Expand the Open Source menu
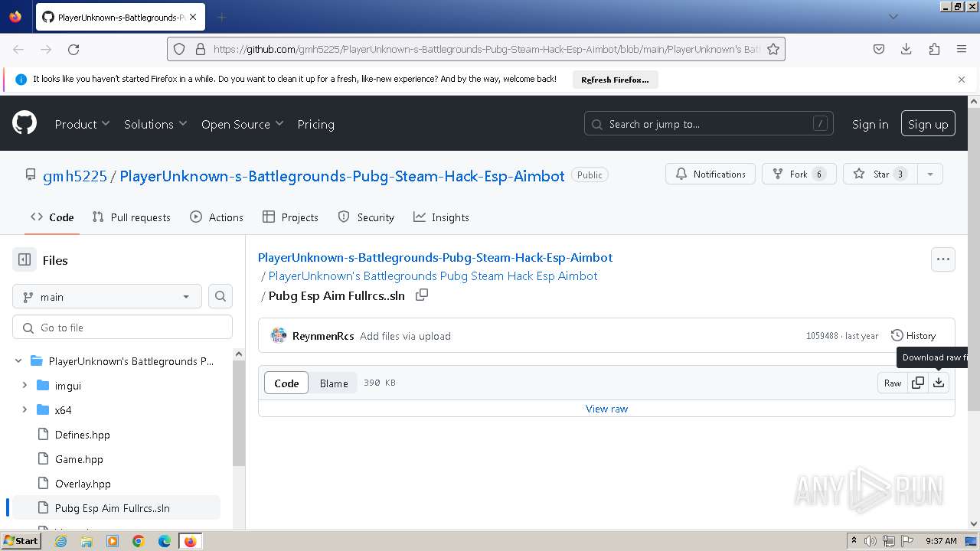This screenshot has width=980, height=551. (x=242, y=124)
